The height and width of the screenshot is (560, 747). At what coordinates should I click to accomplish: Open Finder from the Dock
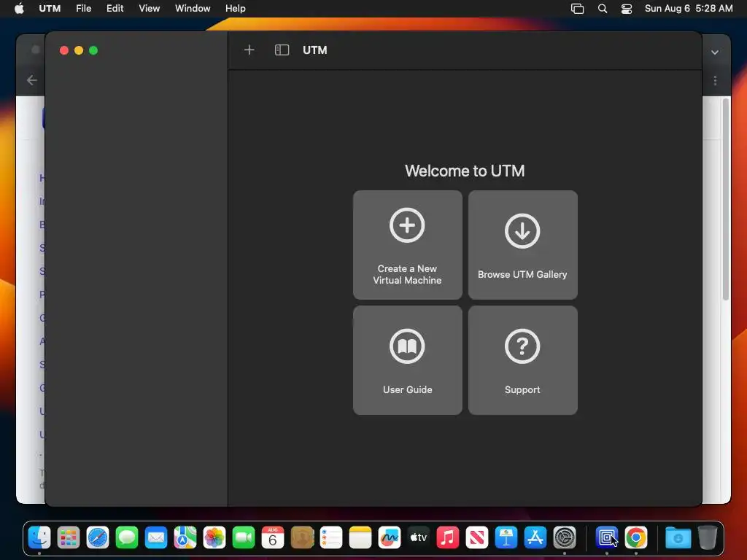[39, 537]
